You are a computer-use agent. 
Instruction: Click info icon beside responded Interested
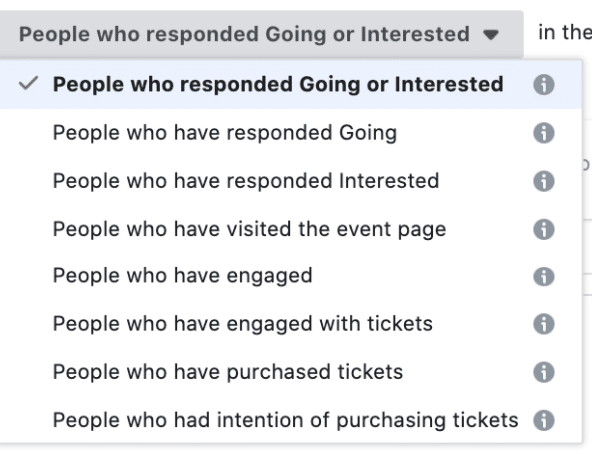(544, 181)
